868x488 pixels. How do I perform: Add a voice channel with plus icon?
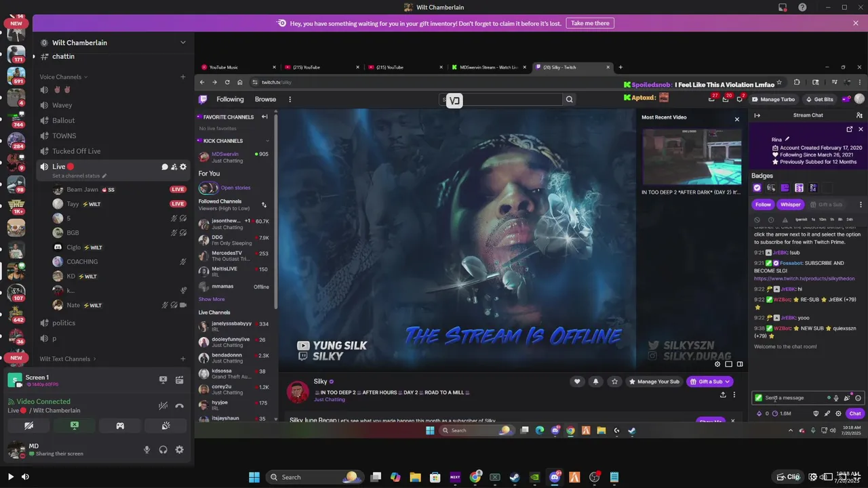182,77
